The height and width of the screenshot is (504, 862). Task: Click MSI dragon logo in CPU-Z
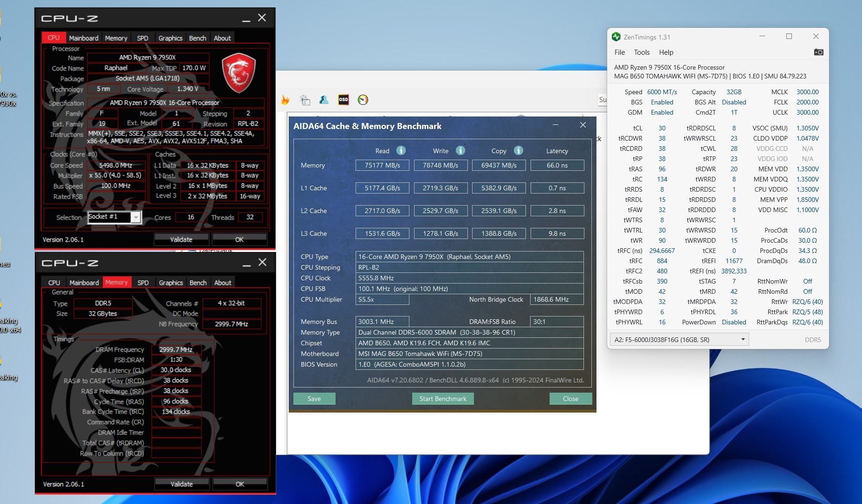[x=239, y=73]
